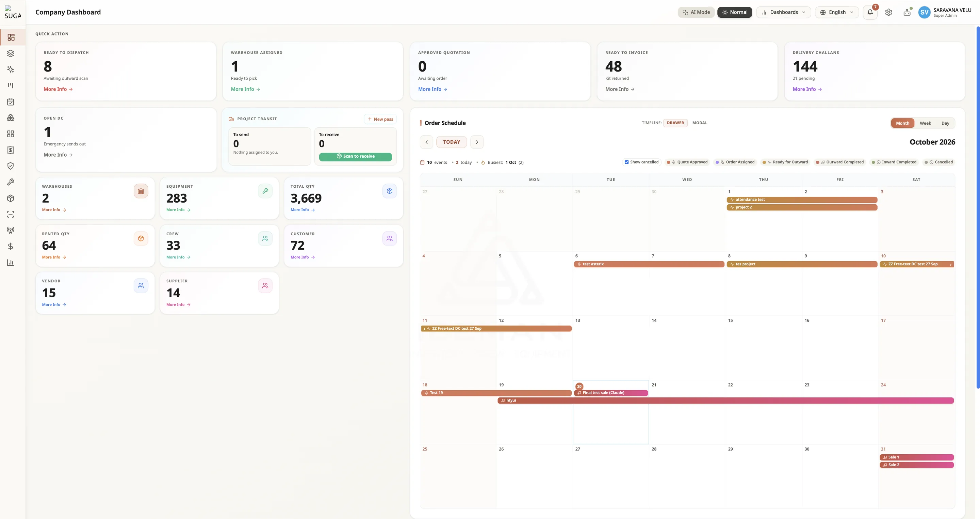Switch the calendar to Week view
The image size is (980, 519).
925,123
